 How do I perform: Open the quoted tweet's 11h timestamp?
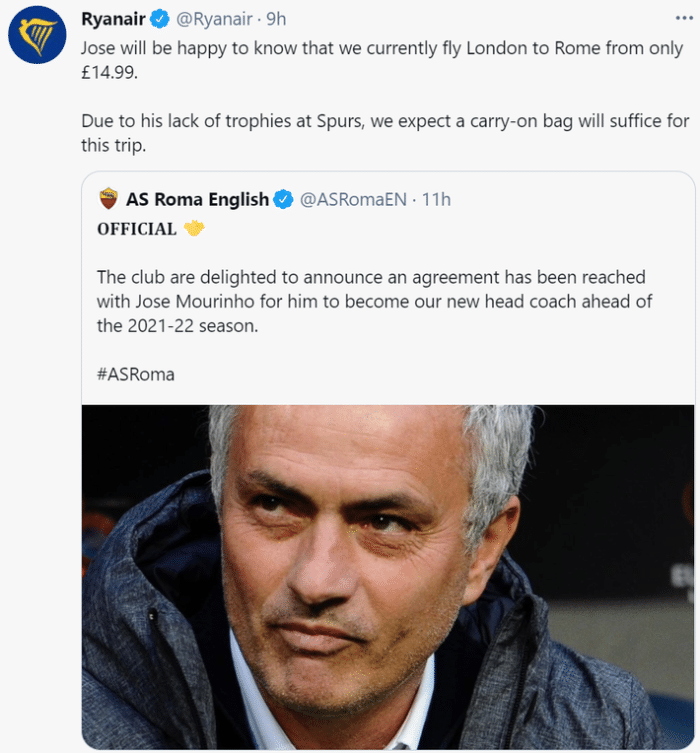pos(436,199)
